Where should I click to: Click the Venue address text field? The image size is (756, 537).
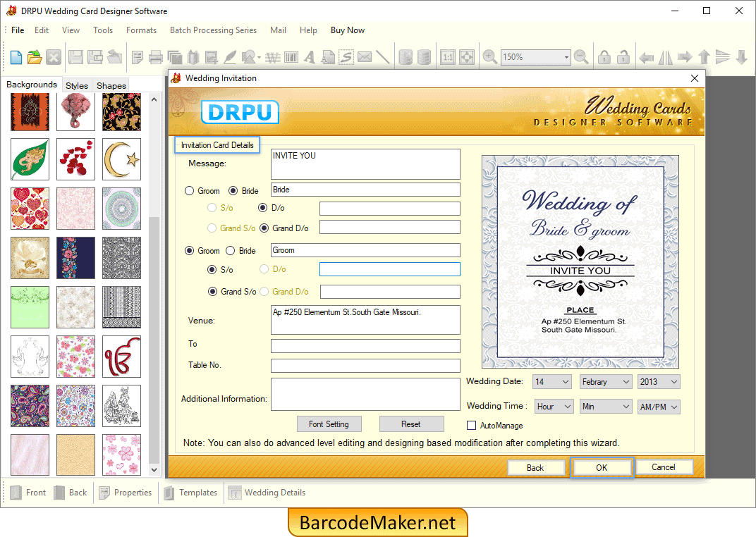tap(365, 319)
